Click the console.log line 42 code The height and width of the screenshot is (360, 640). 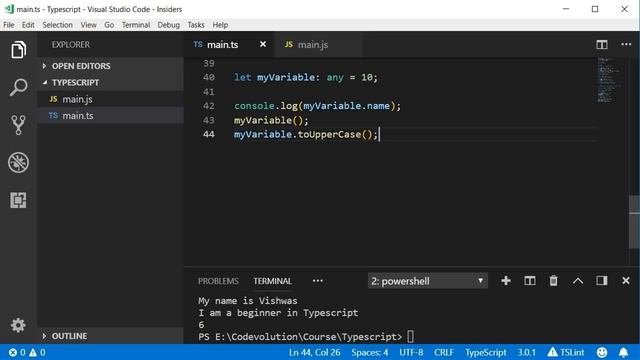pos(317,106)
